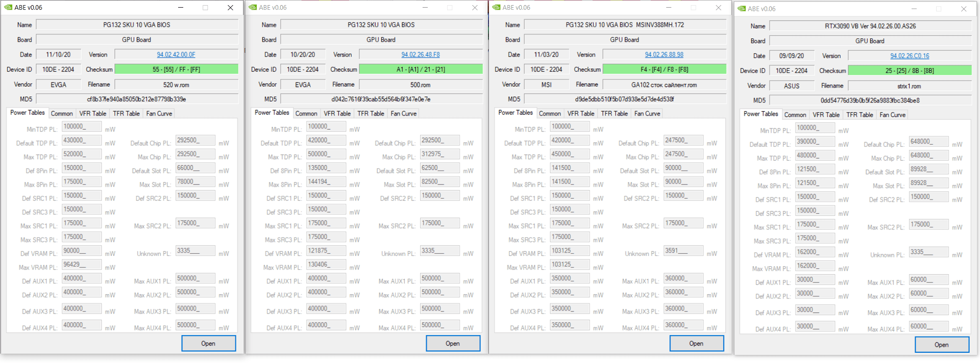This screenshot has height=363, width=980.
Task: Open the Fan Curve tab in the 520 w.rom window
Action: tap(159, 114)
